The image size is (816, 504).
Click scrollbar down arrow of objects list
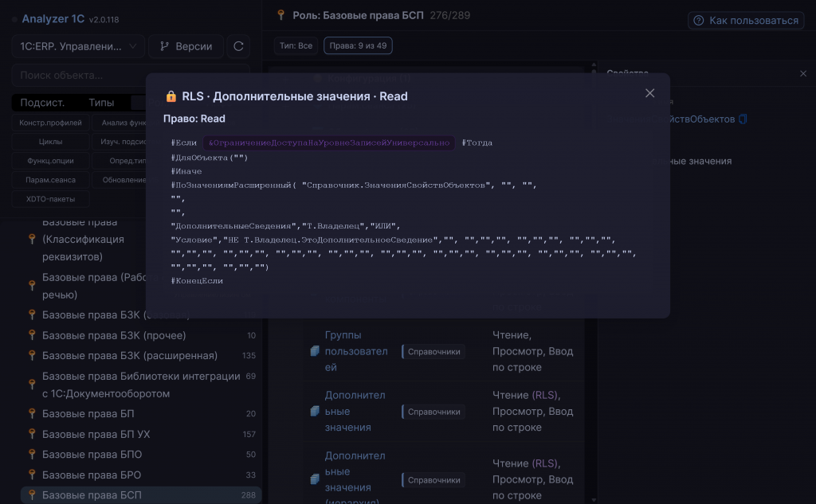point(594,500)
